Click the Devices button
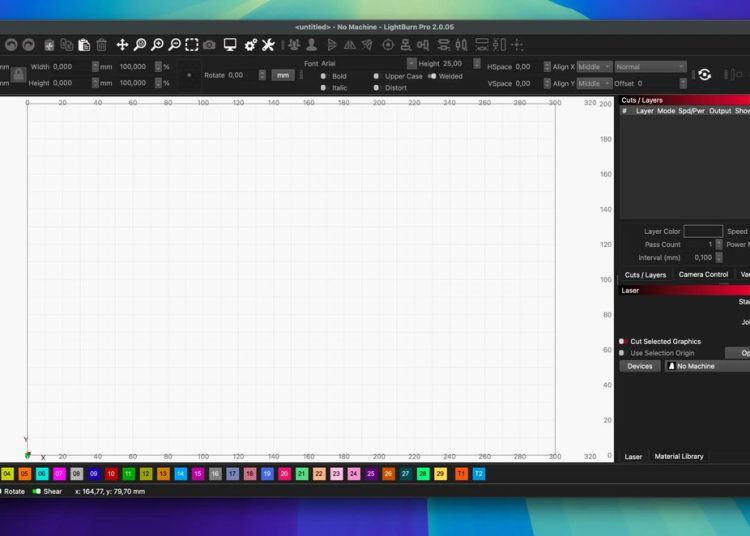The height and width of the screenshot is (536, 750). tap(640, 366)
